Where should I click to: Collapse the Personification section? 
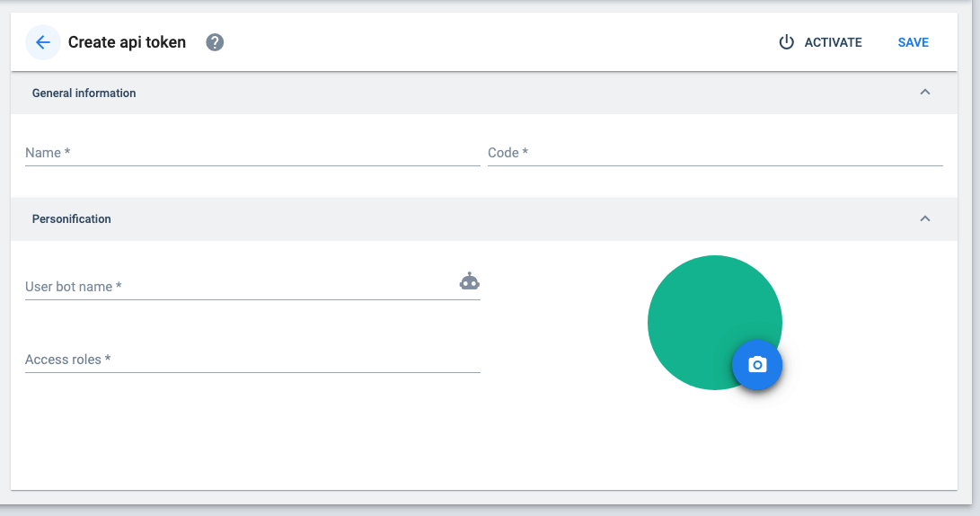(x=925, y=218)
